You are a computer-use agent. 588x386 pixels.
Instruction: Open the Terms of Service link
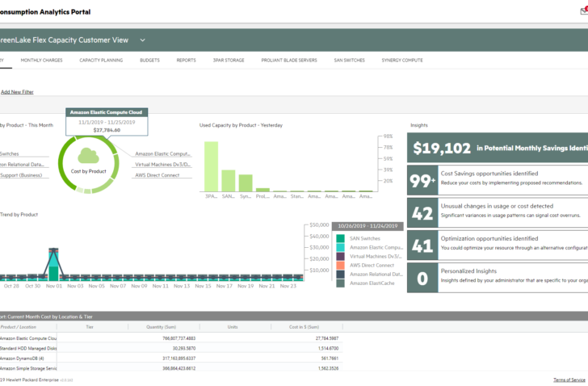pyautogui.click(x=569, y=380)
